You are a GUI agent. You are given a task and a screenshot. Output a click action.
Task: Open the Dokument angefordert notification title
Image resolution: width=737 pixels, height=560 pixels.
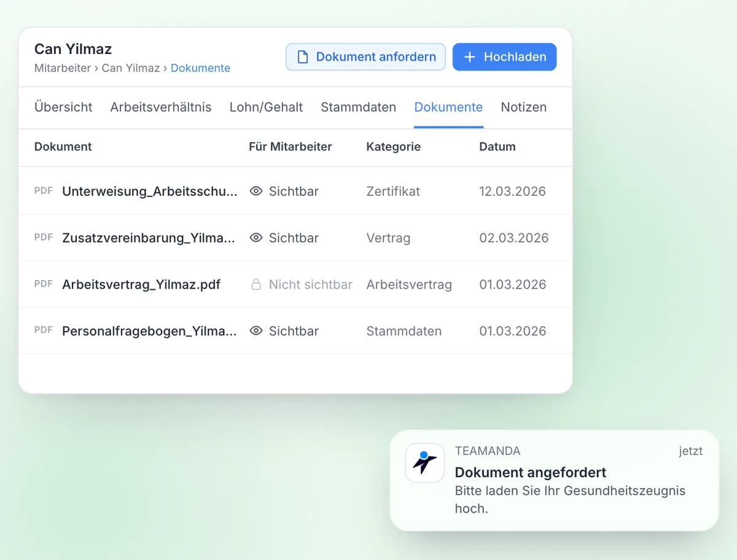(531, 472)
